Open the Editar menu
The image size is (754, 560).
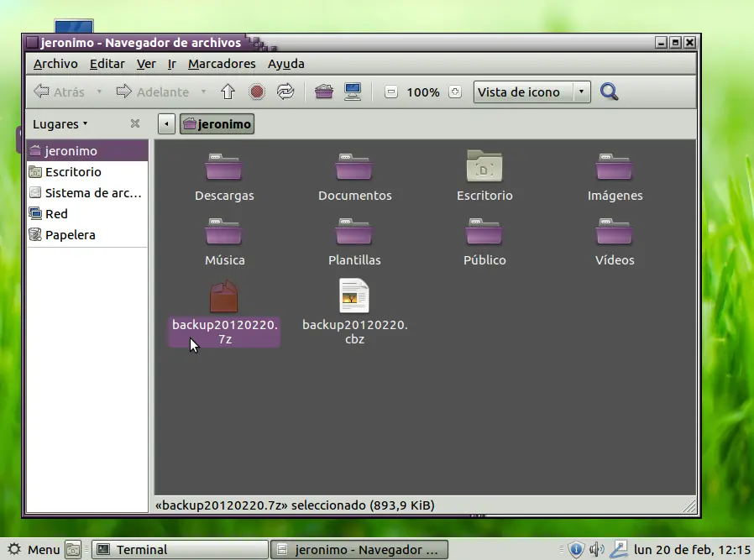pyautogui.click(x=107, y=64)
